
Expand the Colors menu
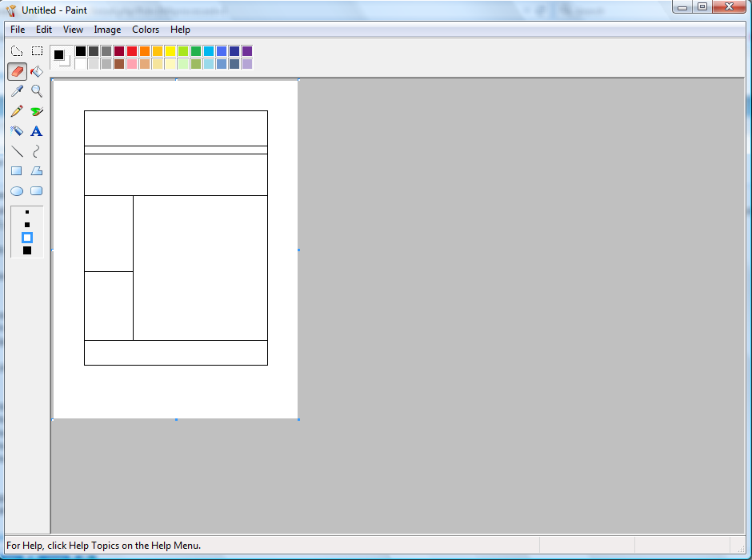[146, 30]
